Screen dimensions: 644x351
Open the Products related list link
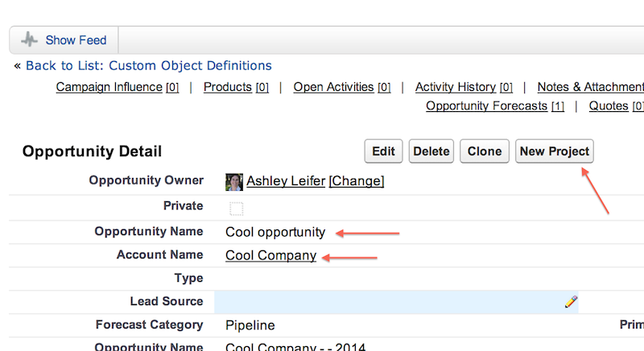pos(227,87)
